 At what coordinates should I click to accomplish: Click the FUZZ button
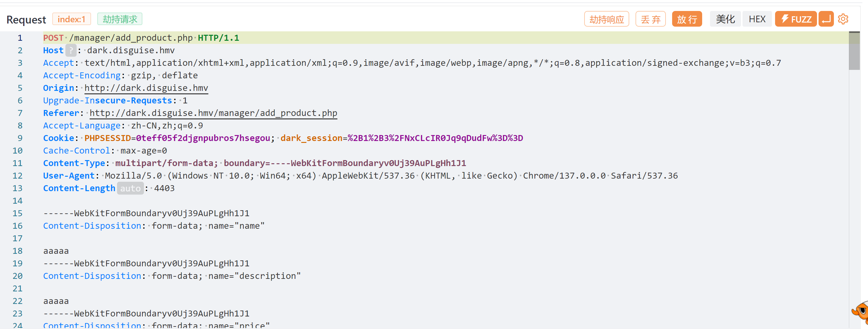[x=795, y=19]
